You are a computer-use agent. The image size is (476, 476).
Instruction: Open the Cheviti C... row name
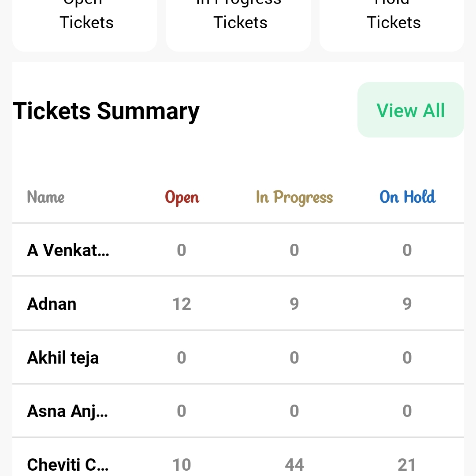coord(68,465)
